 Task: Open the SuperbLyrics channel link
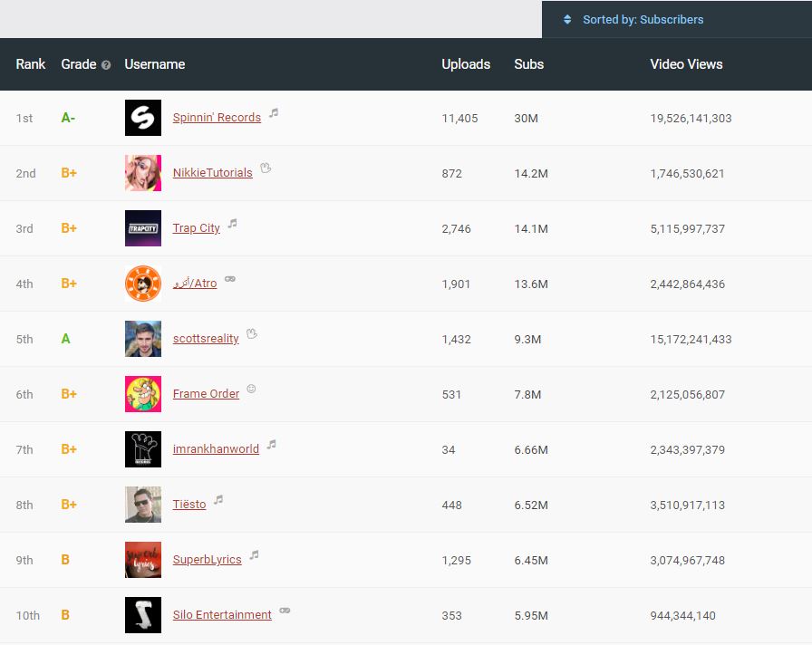click(208, 560)
